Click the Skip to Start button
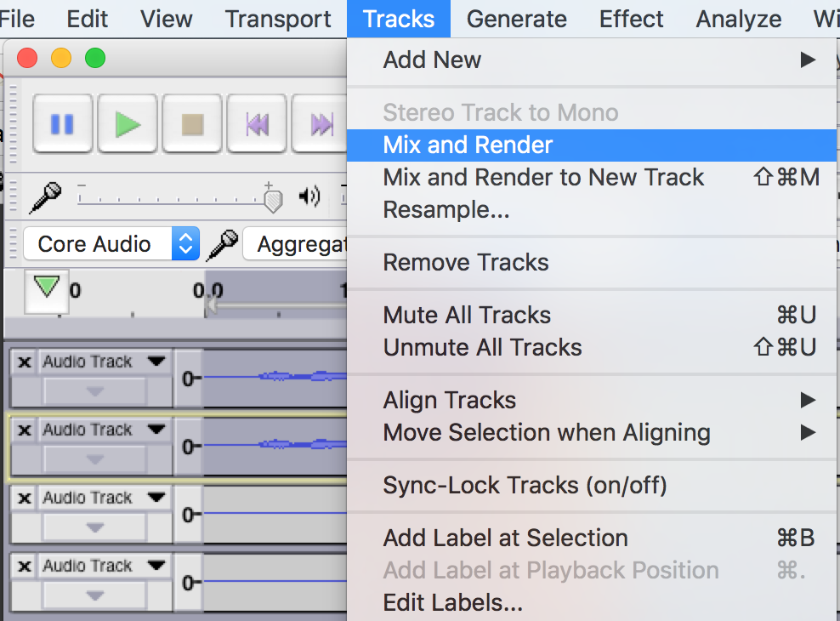 (257, 124)
